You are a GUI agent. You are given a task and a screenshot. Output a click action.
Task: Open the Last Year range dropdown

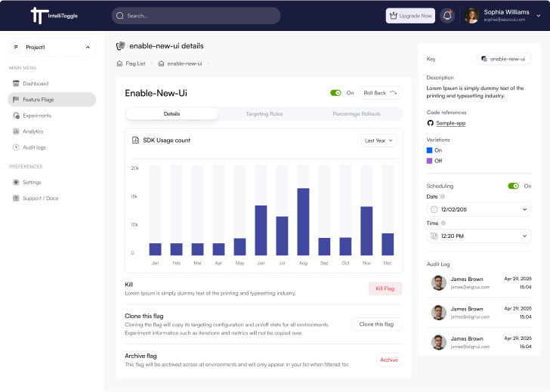pyautogui.click(x=379, y=140)
